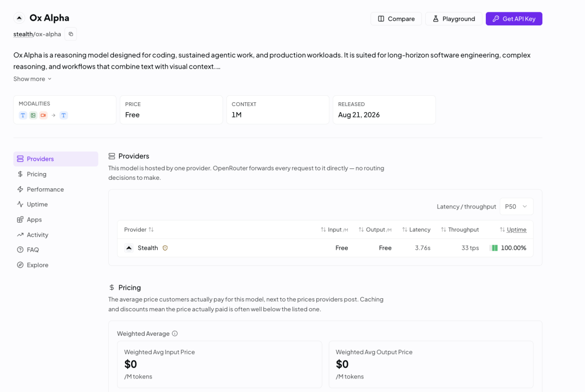Open the Playground

pos(454,18)
